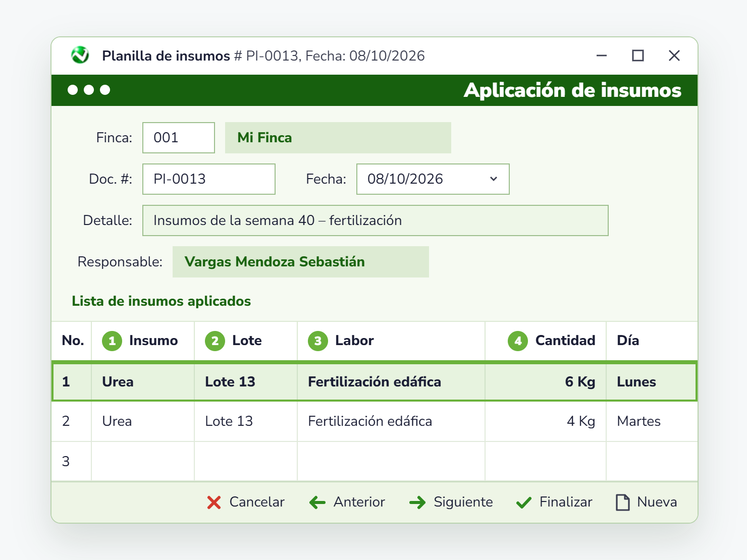
Task: Click the Día column header
Action: tap(652, 341)
